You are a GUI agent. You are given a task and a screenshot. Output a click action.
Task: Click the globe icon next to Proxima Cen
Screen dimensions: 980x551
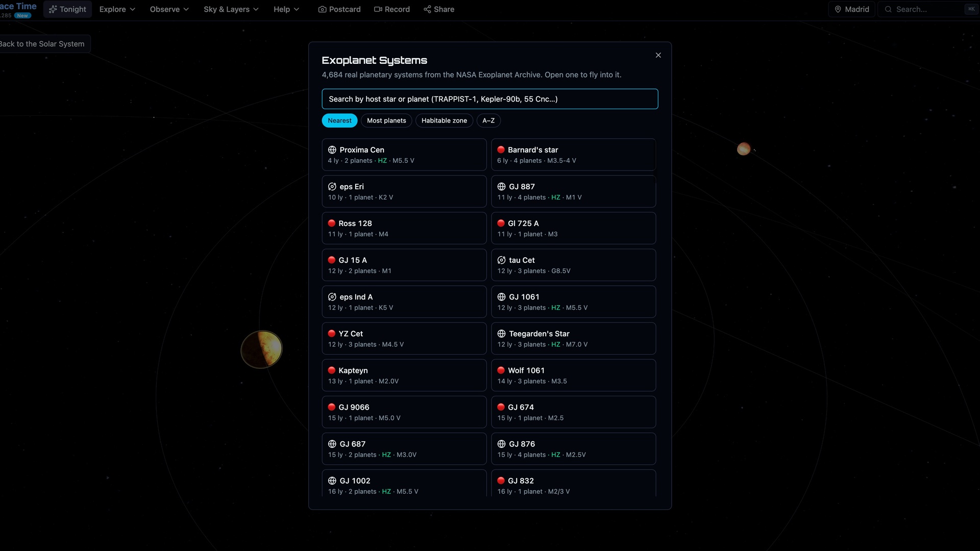coord(332,150)
